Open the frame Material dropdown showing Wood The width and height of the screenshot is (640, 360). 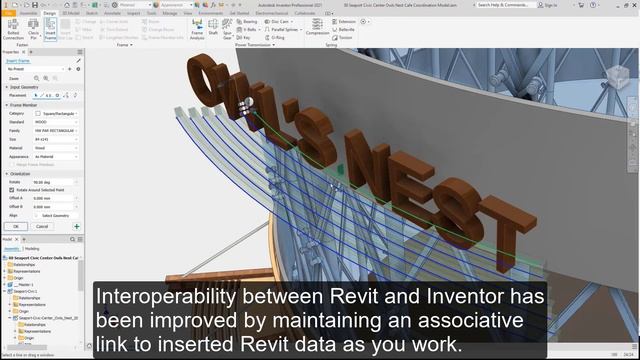click(x=56, y=148)
